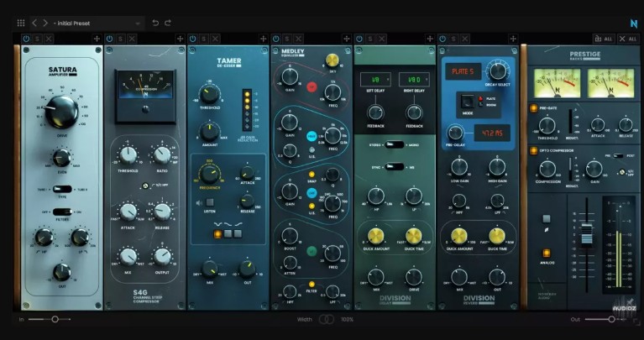Open the Initial Preset dropdown
The width and height of the screenshot is (644, 340).
tap(97, 23)
